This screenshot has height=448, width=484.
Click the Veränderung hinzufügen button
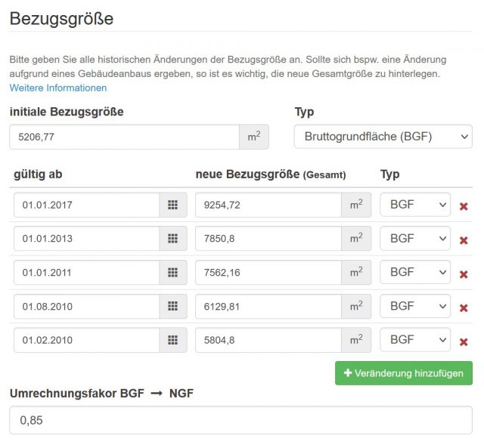tap(404, 373)
